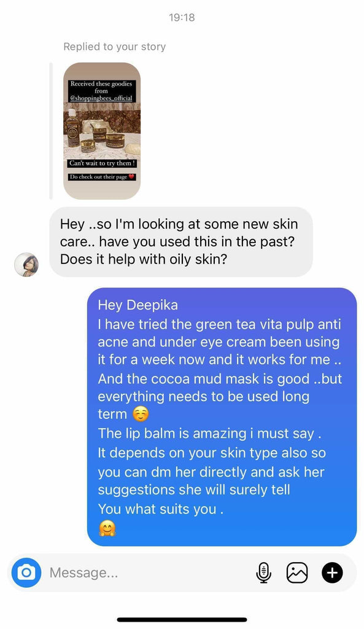The width and height of the screenshot is (364, 629).
Task: Tap the vertical reply quote bar beside story
Action: pyautogui.click(x=51, y=131)
